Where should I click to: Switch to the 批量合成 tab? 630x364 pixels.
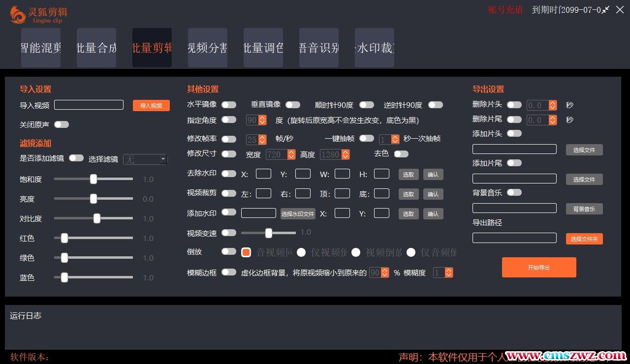[96, 48]
